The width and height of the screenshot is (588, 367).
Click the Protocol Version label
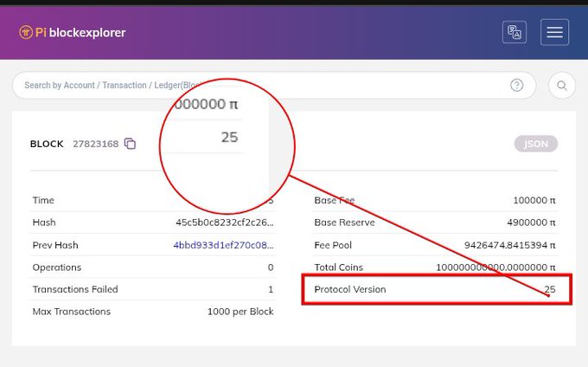[x=350, y=289]
